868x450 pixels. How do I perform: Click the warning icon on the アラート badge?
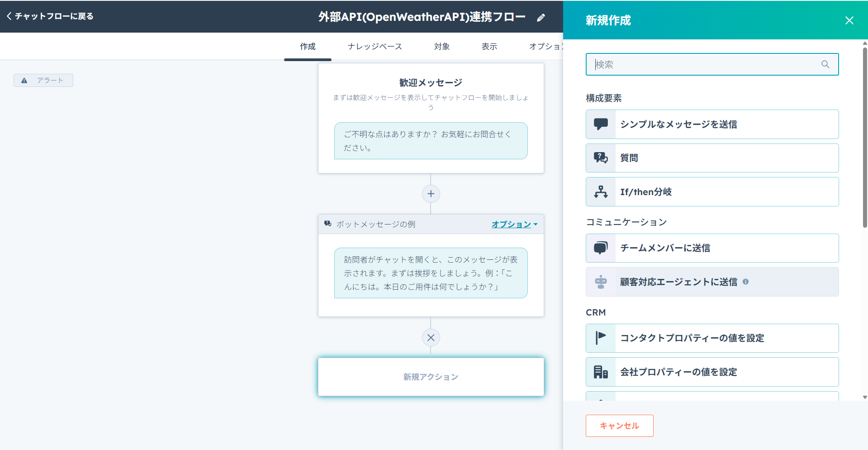click(x=24, y=80)
